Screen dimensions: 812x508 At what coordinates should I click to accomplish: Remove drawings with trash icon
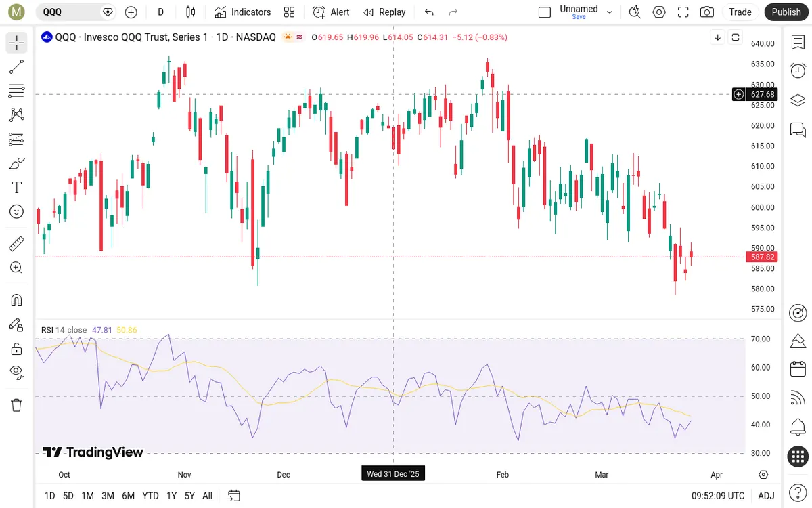[x=17, y=405]
